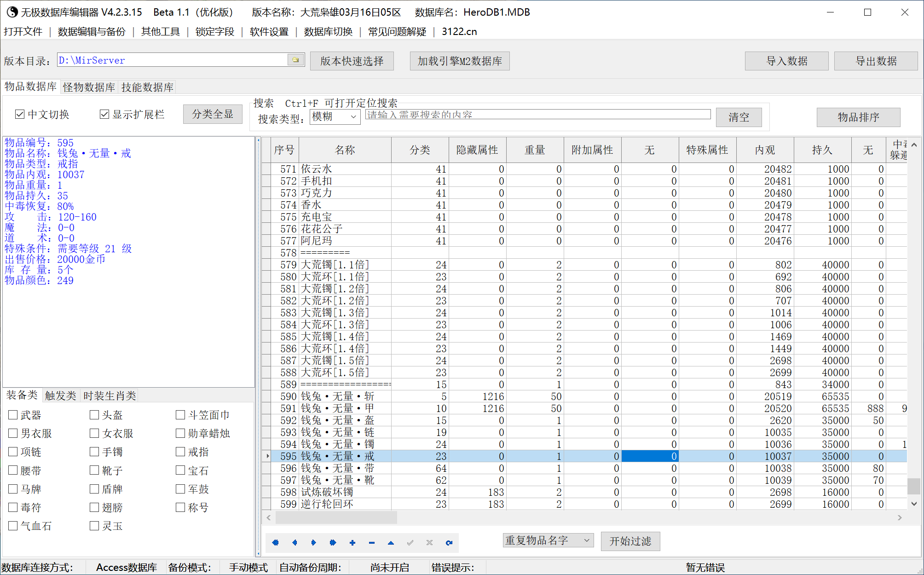
Task: Toggle 中文切换 checkbox
Action: (x=19, y=114)
